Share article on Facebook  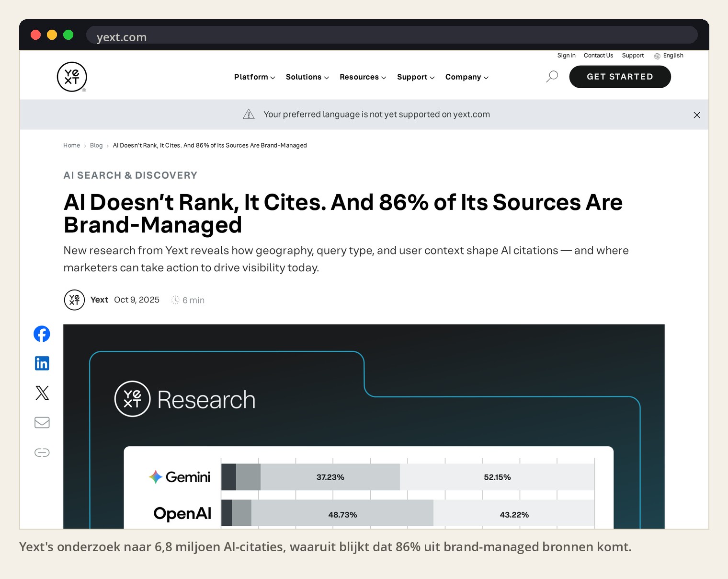pyautogui.click(x=42, y=334)
